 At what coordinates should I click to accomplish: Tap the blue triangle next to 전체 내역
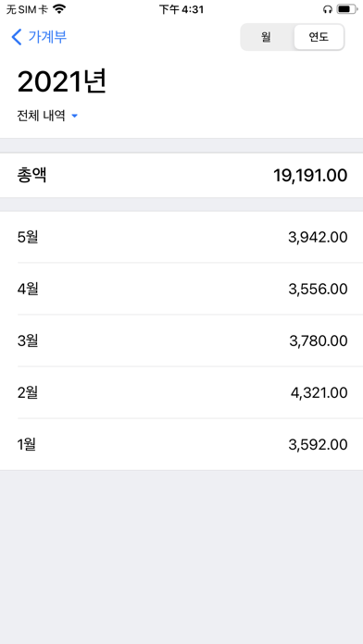point(74,117)
